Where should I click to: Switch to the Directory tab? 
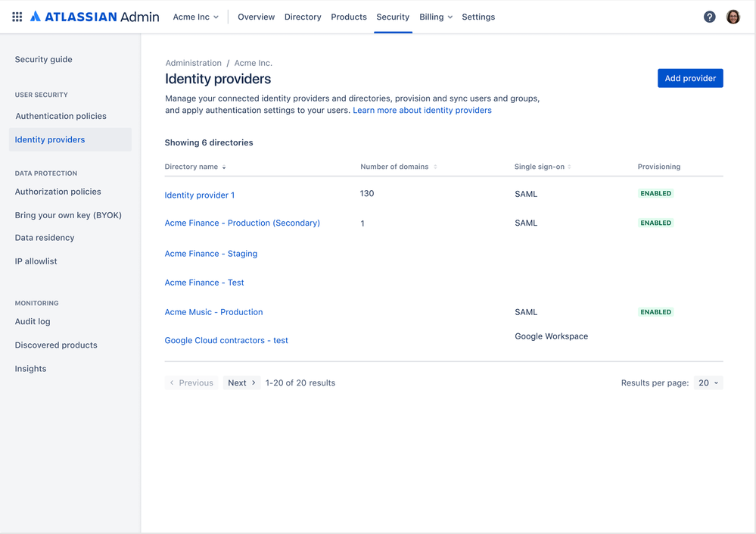303,17
